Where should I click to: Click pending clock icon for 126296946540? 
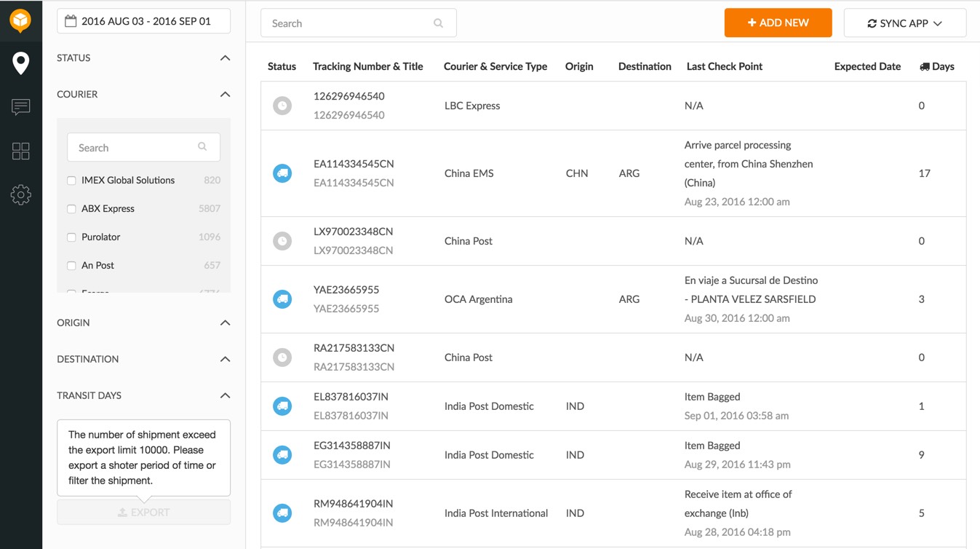point(282,106)
